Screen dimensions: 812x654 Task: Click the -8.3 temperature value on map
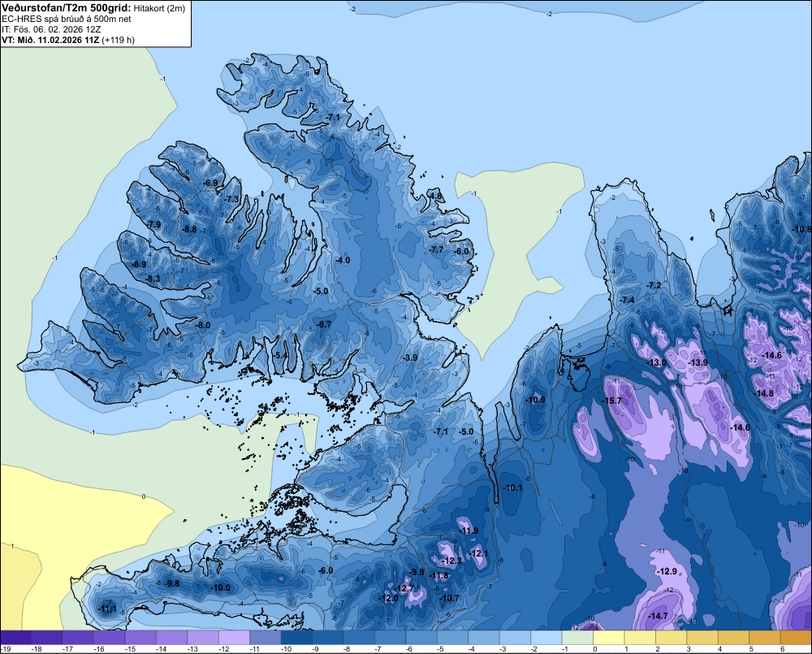pos(153,279)
